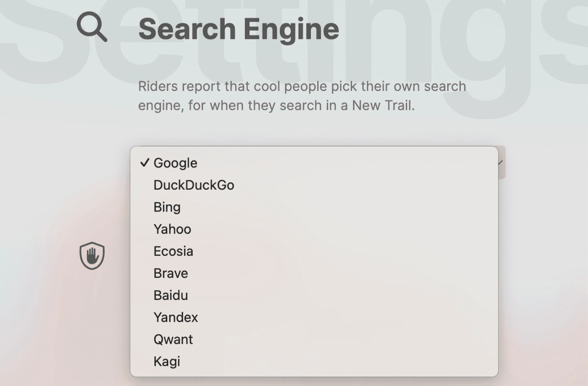The height and width of the screenshot is (386, 588).
Task: Keep Google as the selected engine
Action: pos(175,163)
